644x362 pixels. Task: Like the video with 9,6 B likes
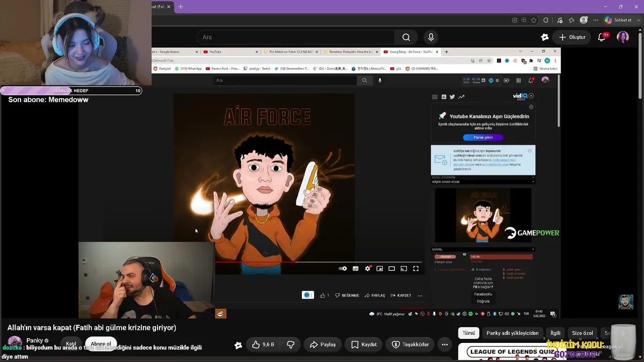click(263, 344)
